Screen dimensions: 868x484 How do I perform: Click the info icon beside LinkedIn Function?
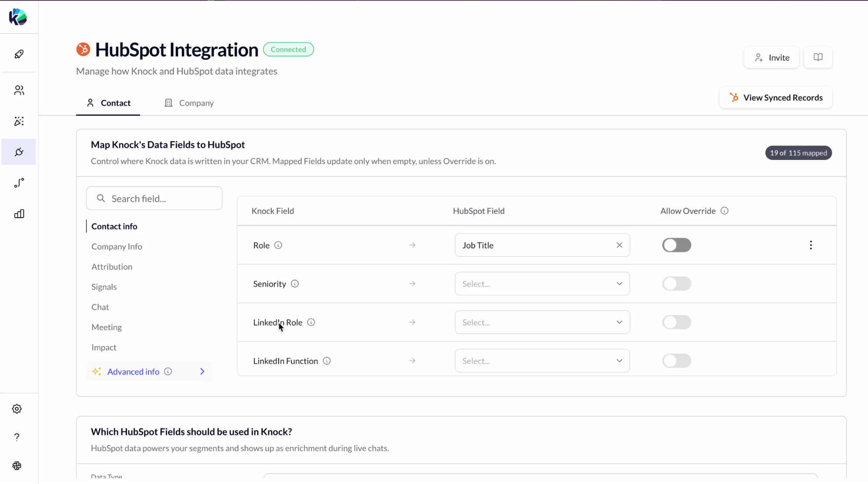[327, 361]
